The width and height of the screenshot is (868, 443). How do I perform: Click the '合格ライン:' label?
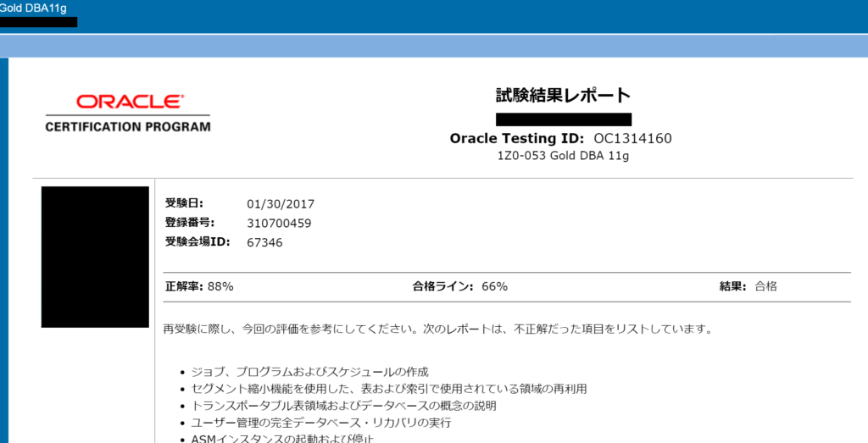pos(443,286)
